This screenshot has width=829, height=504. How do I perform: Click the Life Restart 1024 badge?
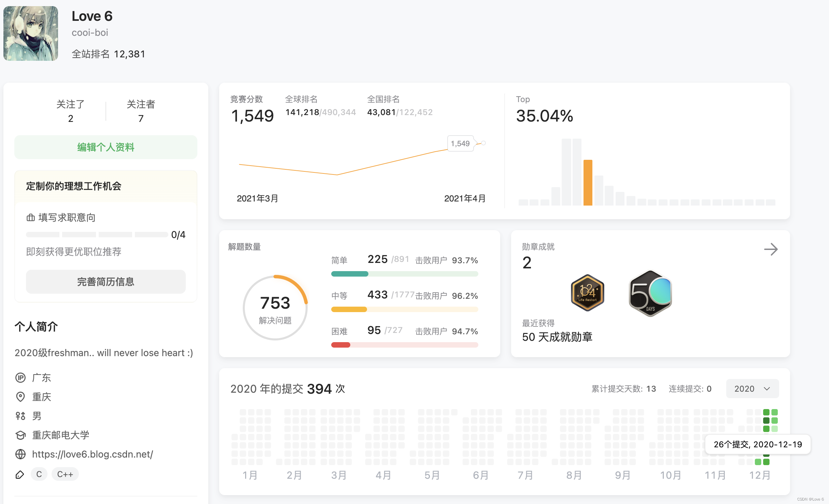[587, 293]
